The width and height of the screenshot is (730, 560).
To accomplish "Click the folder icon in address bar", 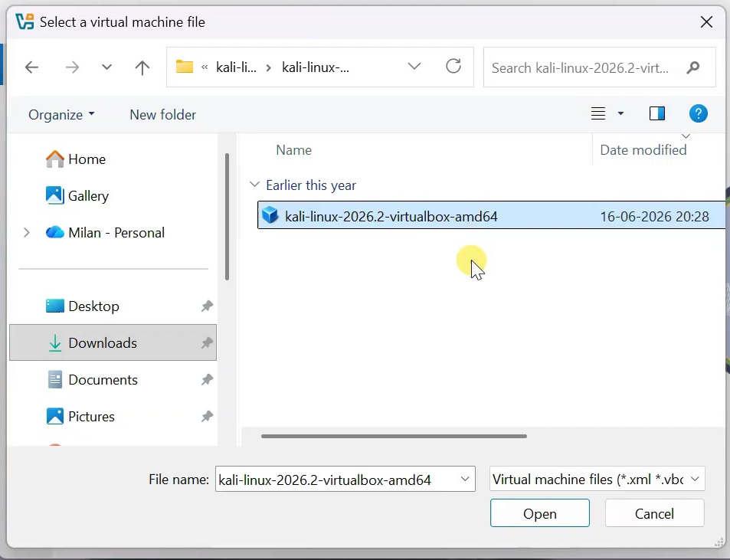I will coord(185,67).
